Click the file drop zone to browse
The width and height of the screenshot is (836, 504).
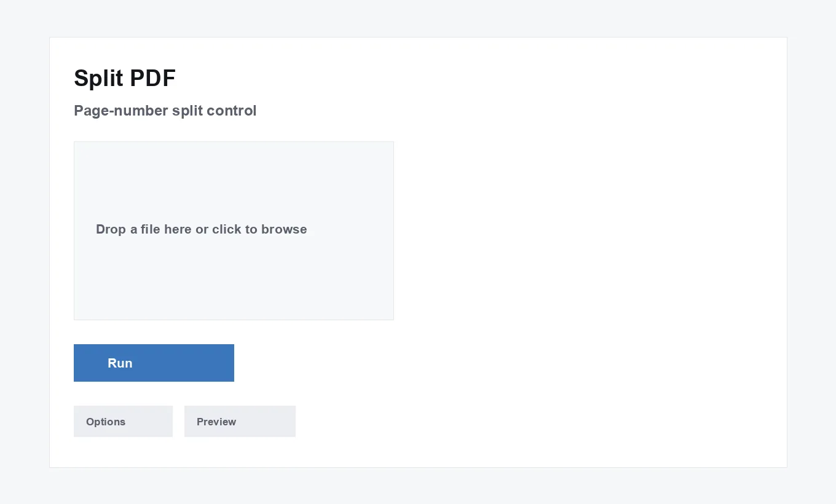point(234,230)
